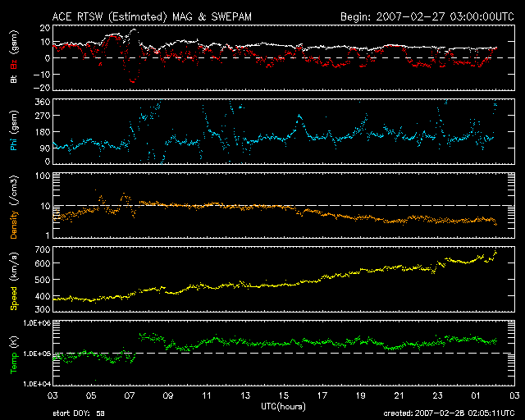The image size is (525, 420).
Task: Click the '03' hour tick at axis start
Action: pyautogui.click(x=52, y=395)
